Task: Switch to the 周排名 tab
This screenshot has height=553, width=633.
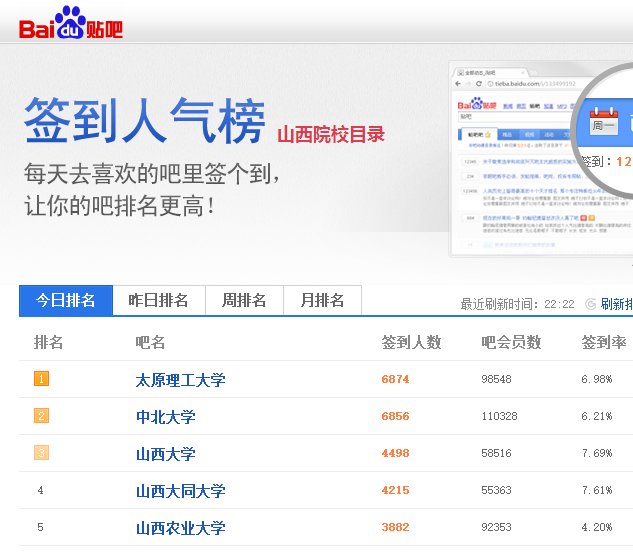Action: (x=244, y=300)
